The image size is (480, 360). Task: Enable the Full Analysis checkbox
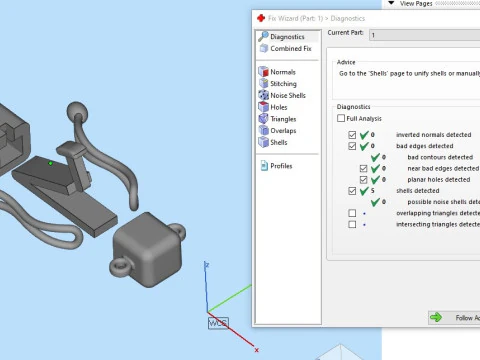coord(341,118)
